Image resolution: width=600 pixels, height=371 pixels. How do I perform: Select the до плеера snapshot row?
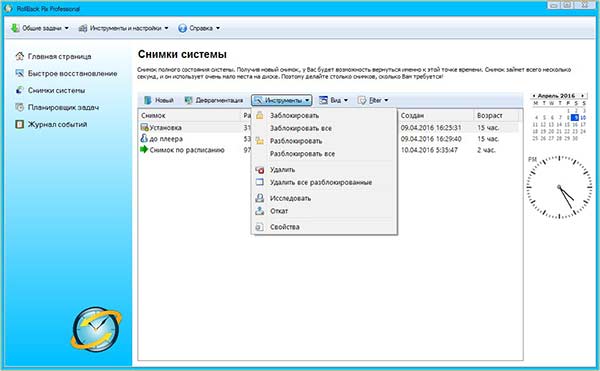coord(328,138)
